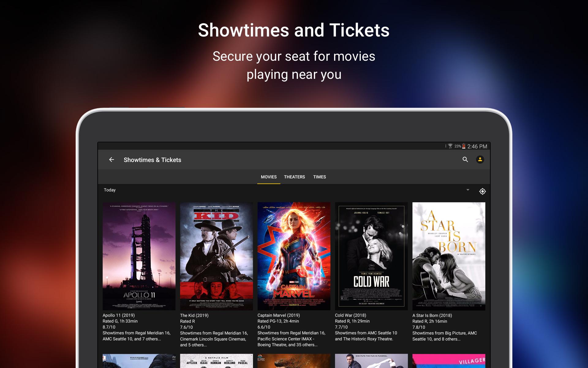
Task: Open the Cold War poster
Action: pyautogui.click(x=371, y=256)
